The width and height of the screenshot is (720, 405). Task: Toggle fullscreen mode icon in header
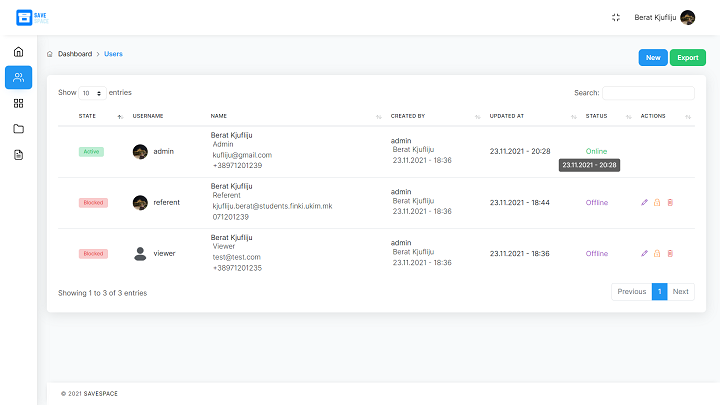615,17
